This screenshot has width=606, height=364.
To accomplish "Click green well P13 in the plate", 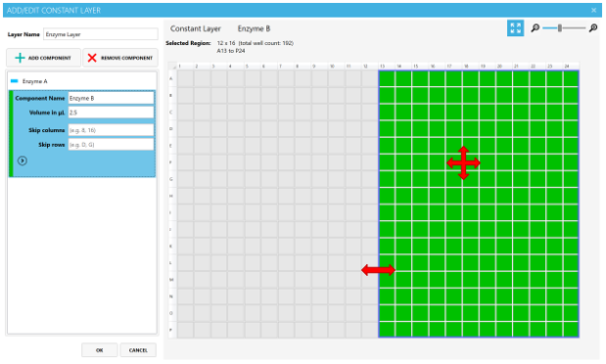I will tap(387, 330).
